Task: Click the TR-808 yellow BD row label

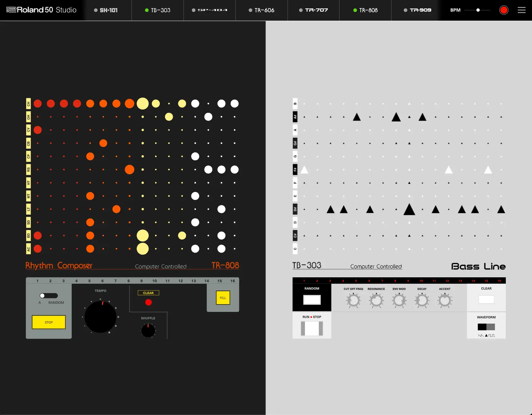Action: 28,236
